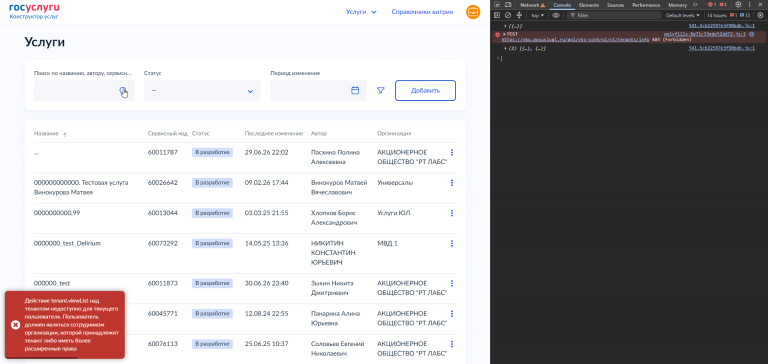Switch to the Elements tab
768x364 pixels.
589,5
